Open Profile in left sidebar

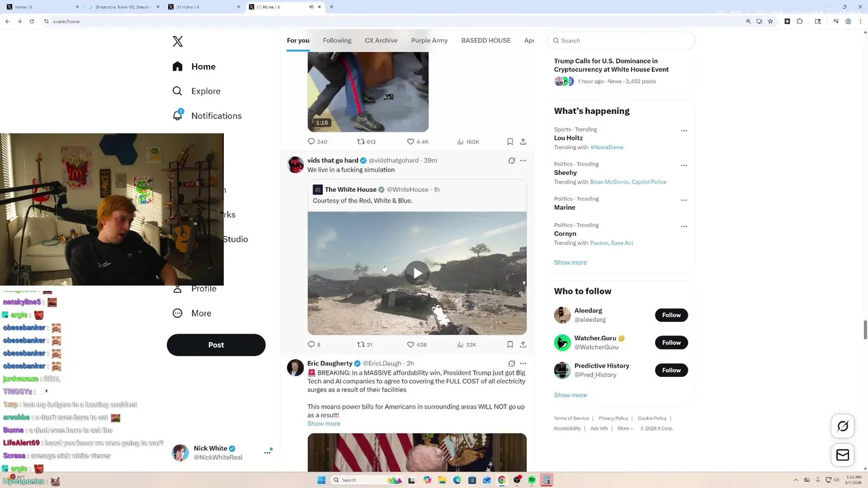coord(195,289)
